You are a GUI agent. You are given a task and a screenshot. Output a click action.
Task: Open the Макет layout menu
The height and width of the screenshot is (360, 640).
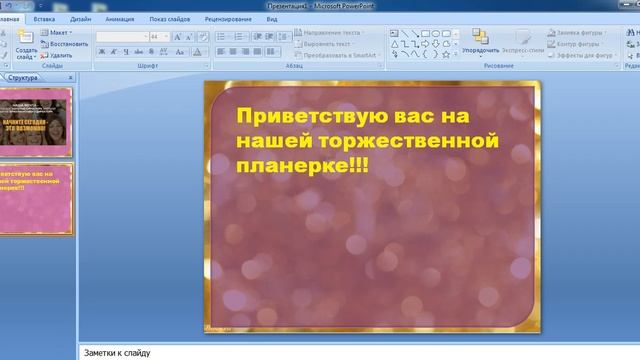point(57,32)
